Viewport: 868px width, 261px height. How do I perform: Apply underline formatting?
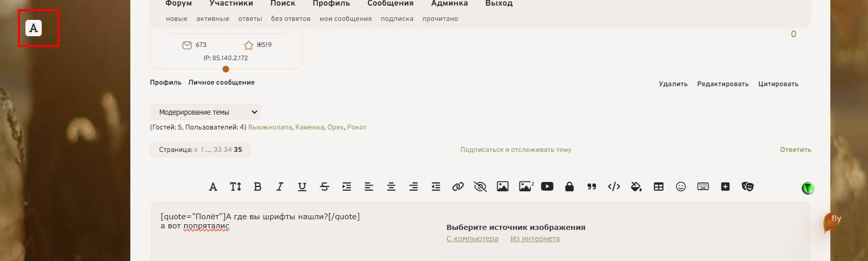pyautogui.click(x=302, y=187)
